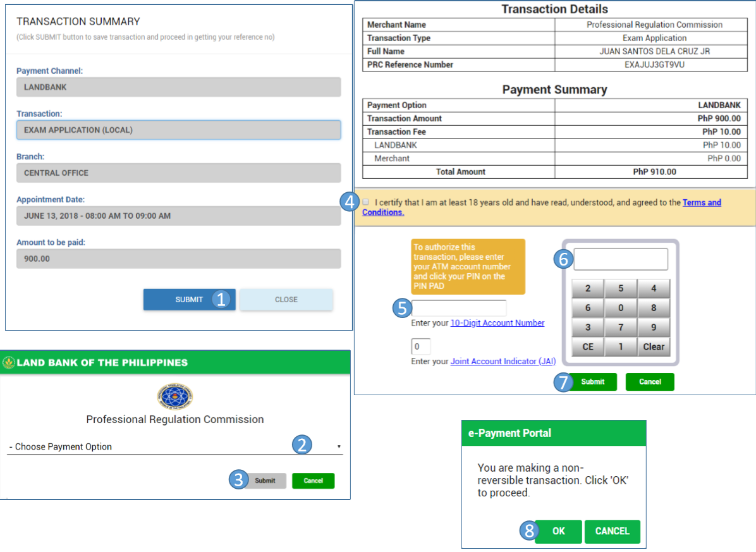The height and width of the screenshot is (552, 756).
Task: Click the blue SUBMIT button in Transaction Summary
Action: (189, 299)
